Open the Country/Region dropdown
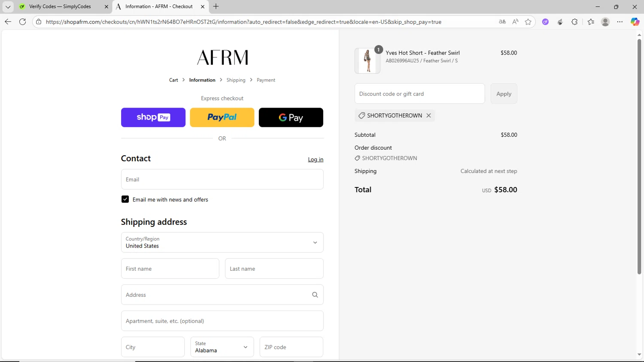Viewport: 644px width, 362px height. 222,242
